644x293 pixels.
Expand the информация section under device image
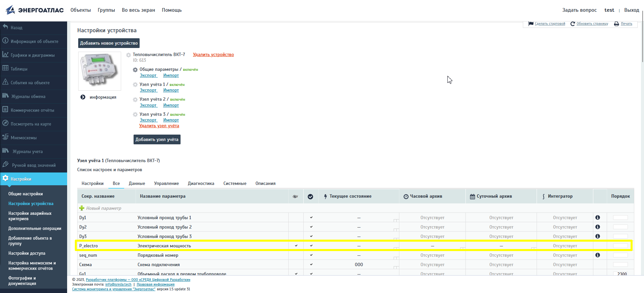[83, 97]
